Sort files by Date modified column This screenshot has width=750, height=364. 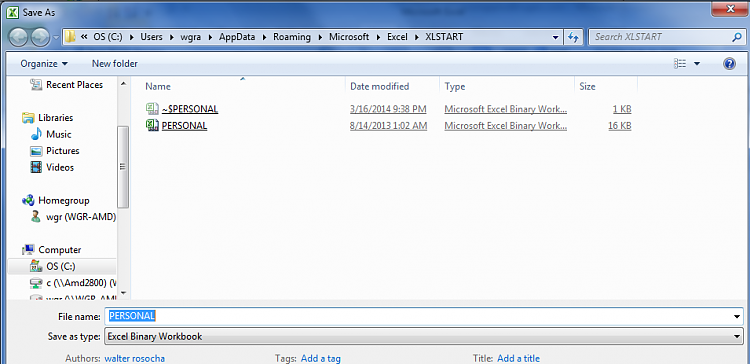380,87
